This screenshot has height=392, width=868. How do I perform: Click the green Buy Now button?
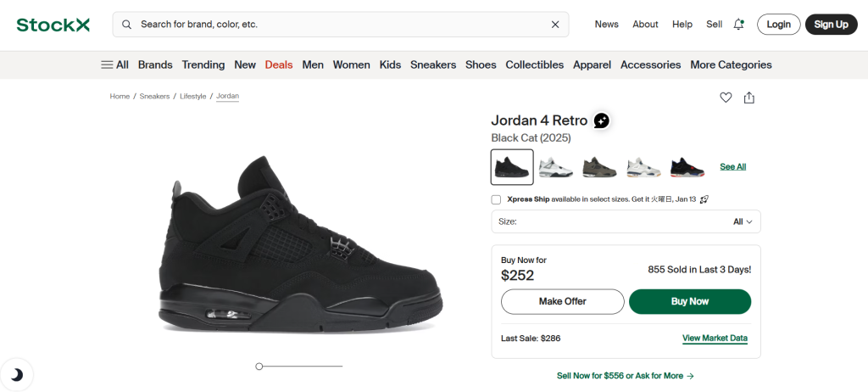690,301
